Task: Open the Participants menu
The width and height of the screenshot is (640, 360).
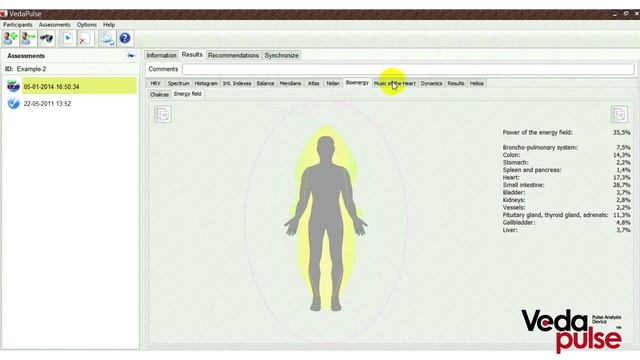Action: pos(18,25)
